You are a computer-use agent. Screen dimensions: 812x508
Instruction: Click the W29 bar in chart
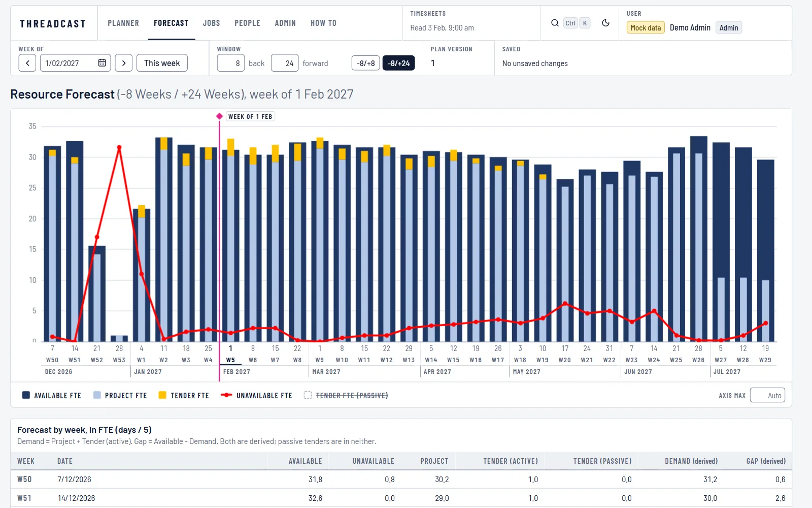(765, 250)
